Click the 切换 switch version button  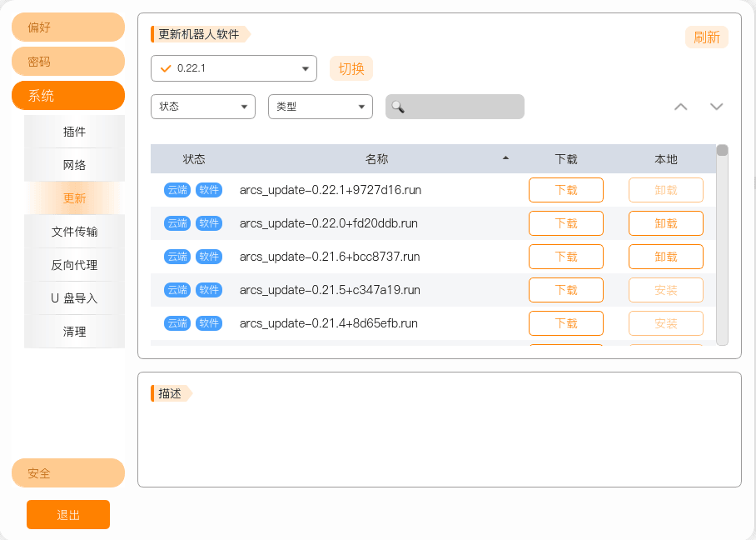(x=351, y=68)
